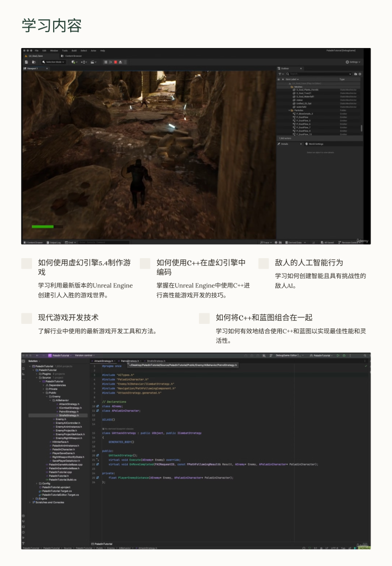Collapse the AIBehavior folder in Rider tree
Viewport: 392px width, 566px height.
[x=50, y=400]
